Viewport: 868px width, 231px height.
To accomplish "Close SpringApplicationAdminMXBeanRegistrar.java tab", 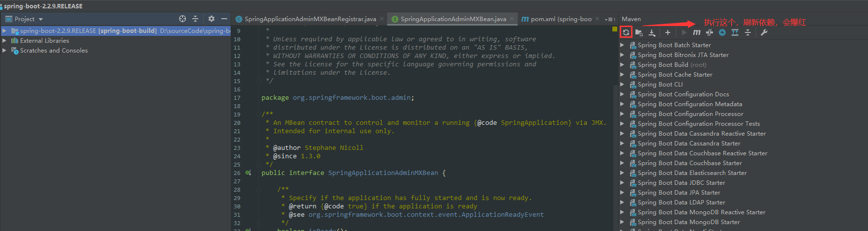I will click(x=382, y=19).
